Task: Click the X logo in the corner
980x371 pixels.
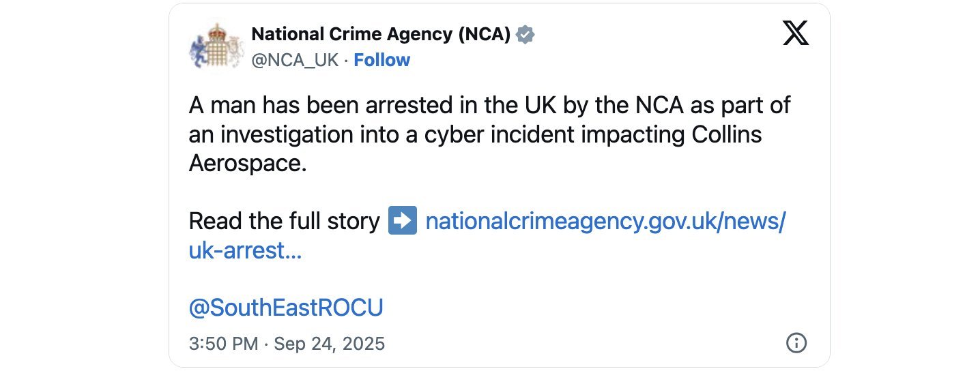Action: (x=796, y=33)
